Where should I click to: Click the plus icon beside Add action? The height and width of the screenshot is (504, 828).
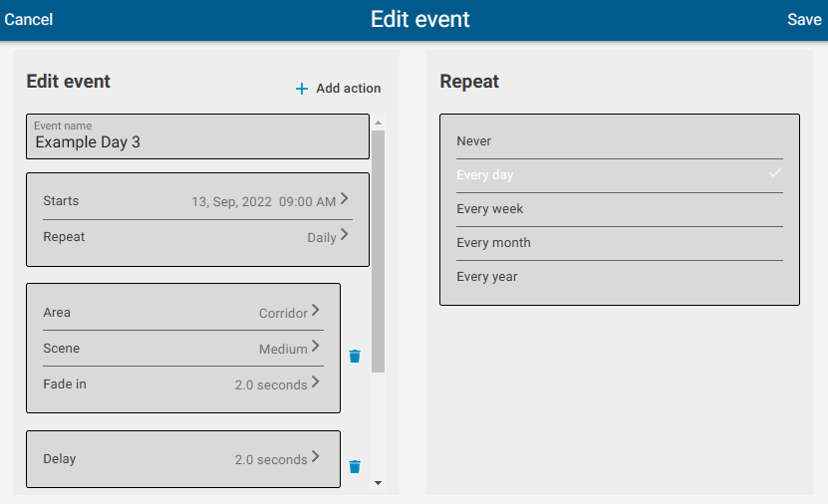pos(302,89)
